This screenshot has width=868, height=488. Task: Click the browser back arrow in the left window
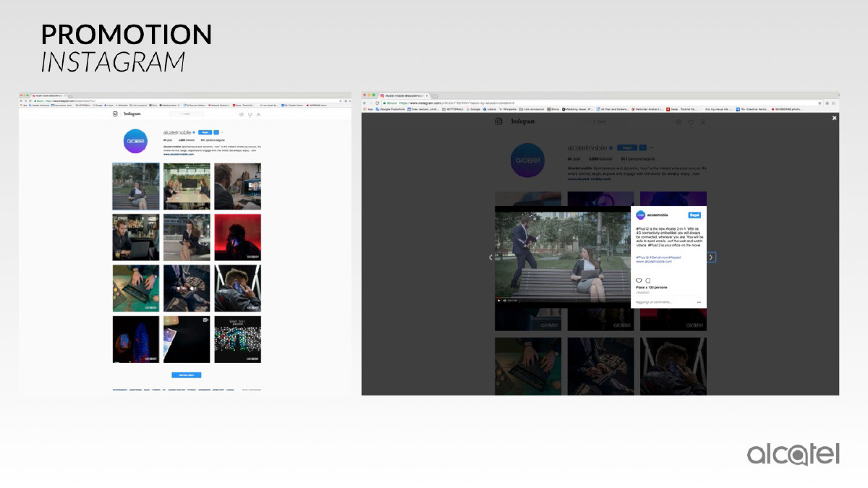click(x=22, y=101)
